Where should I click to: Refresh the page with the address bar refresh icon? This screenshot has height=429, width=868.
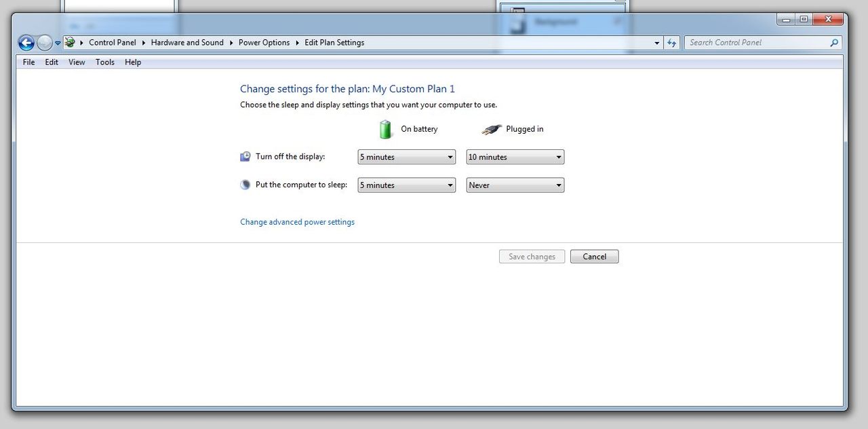coord(671,43)
